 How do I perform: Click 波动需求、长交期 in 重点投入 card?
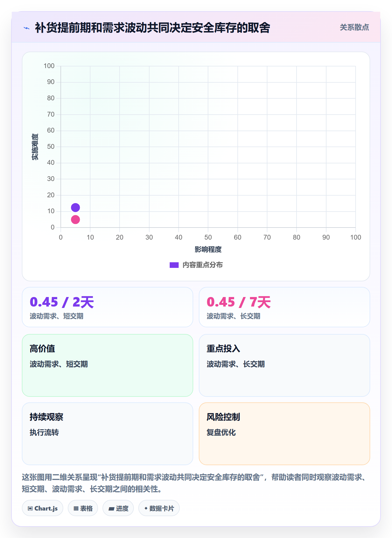pyautogui.click(x=236, y=364)
